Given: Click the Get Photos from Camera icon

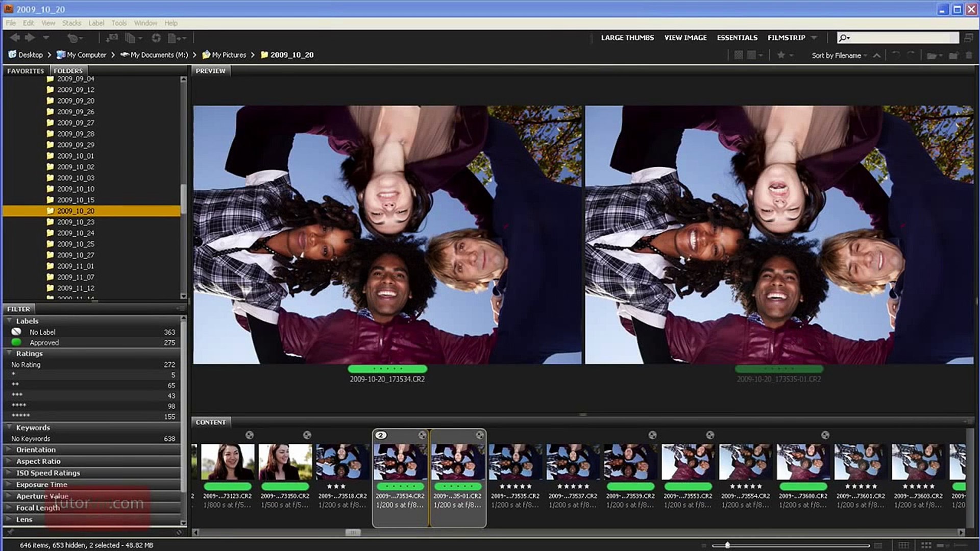Looking at the screenshot, I should point(112,38).
